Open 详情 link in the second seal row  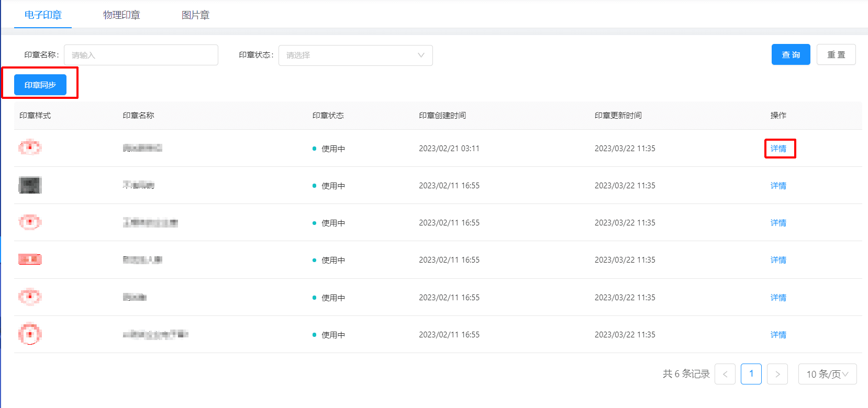point(778,186)
